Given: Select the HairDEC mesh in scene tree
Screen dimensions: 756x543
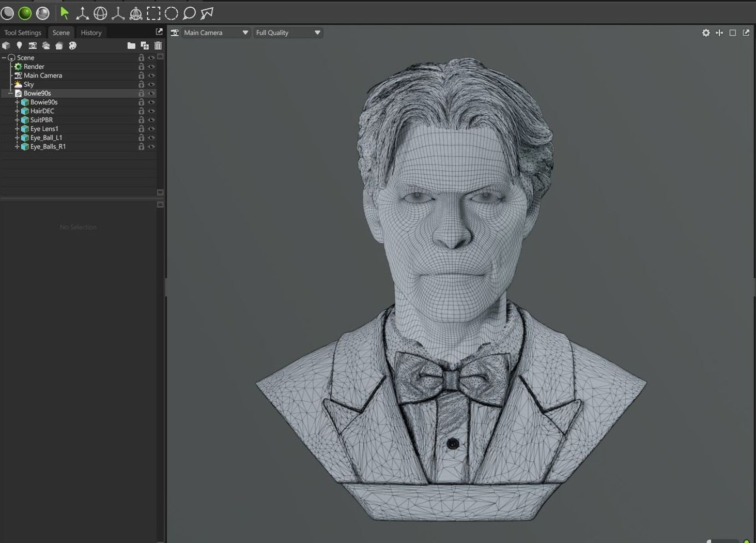Looking at the screenshot, I should [x=42, y=111].
